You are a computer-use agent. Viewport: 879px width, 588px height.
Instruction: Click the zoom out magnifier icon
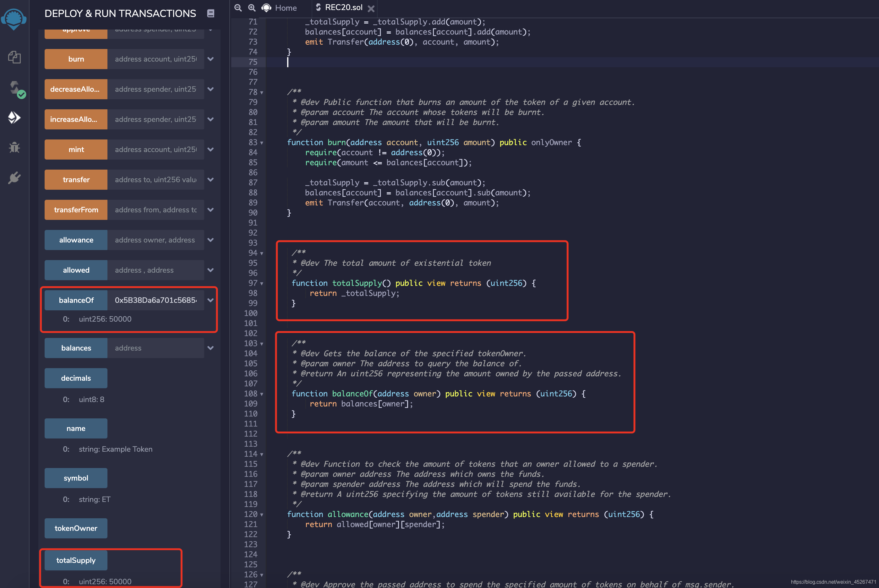click(x=238, y=8)
